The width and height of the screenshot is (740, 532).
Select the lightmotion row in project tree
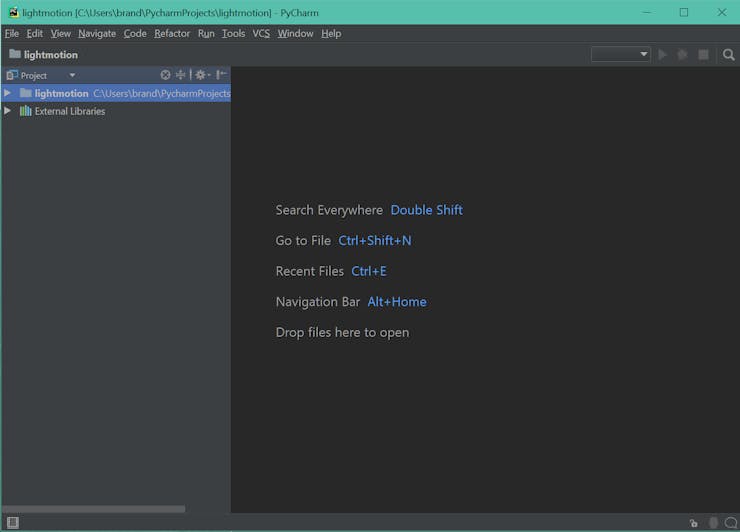[116, 93]
